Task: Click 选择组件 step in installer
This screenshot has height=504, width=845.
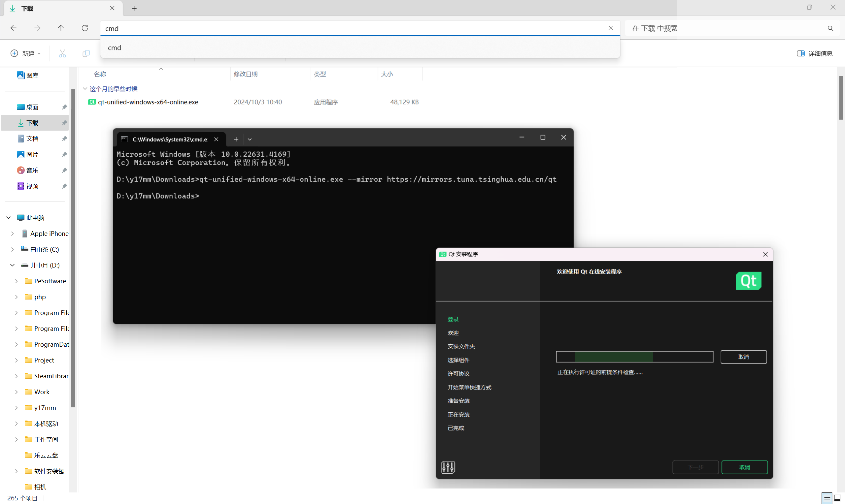Action: [458, 360]
